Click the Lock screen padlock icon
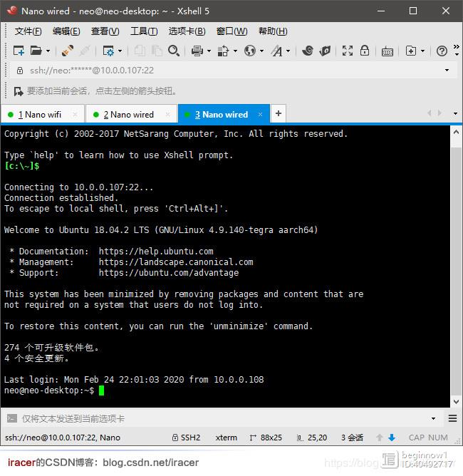This screenshot has width=463, height=476. click(365, 51)
